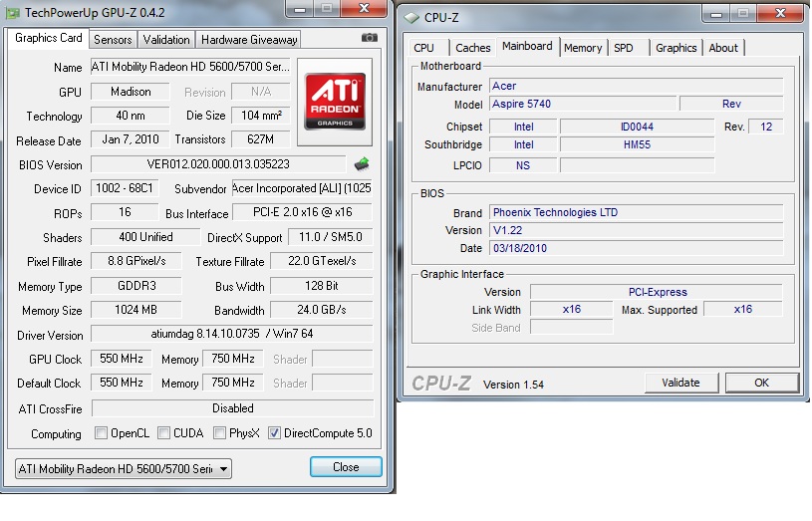Open the Hardware Giveaway tab
Viewport: 812px width, 521px height.
coord(249,40)
